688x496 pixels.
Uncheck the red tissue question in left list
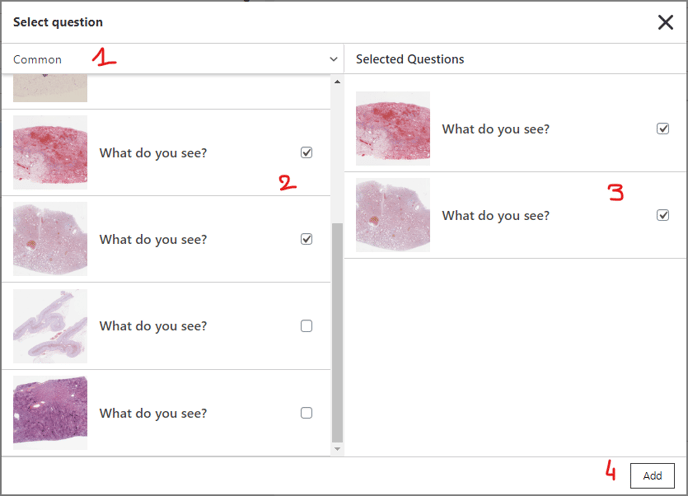(x=306, y=152)
